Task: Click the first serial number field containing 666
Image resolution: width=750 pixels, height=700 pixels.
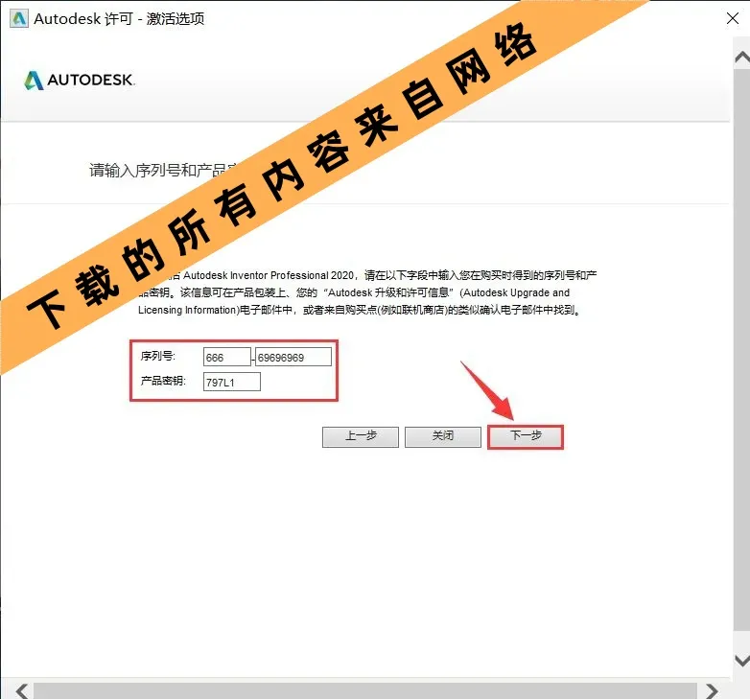Action: [226, 357]
